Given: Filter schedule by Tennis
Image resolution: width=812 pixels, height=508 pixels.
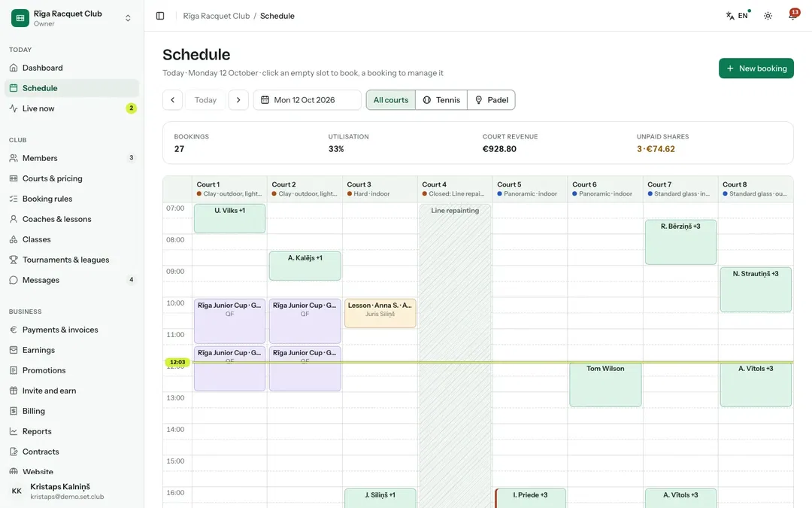Looking at the screenshot, I should (441, 100).
